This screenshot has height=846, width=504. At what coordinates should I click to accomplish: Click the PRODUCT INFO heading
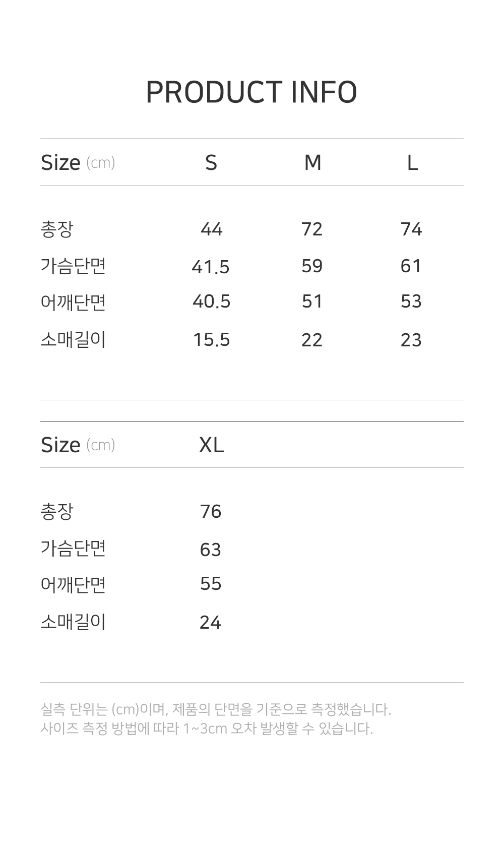[251, 92]
